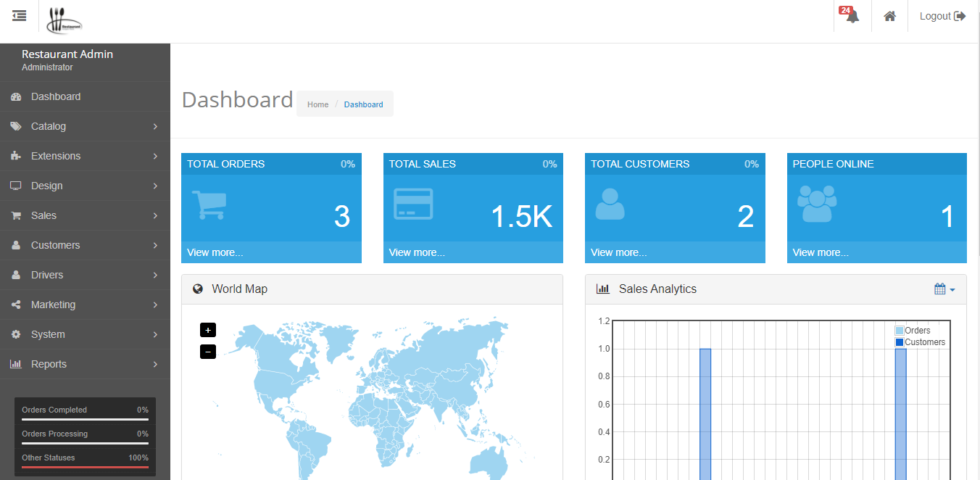View more under People Online
Viewport: 980px width, 480px height.
pos(821,252)
